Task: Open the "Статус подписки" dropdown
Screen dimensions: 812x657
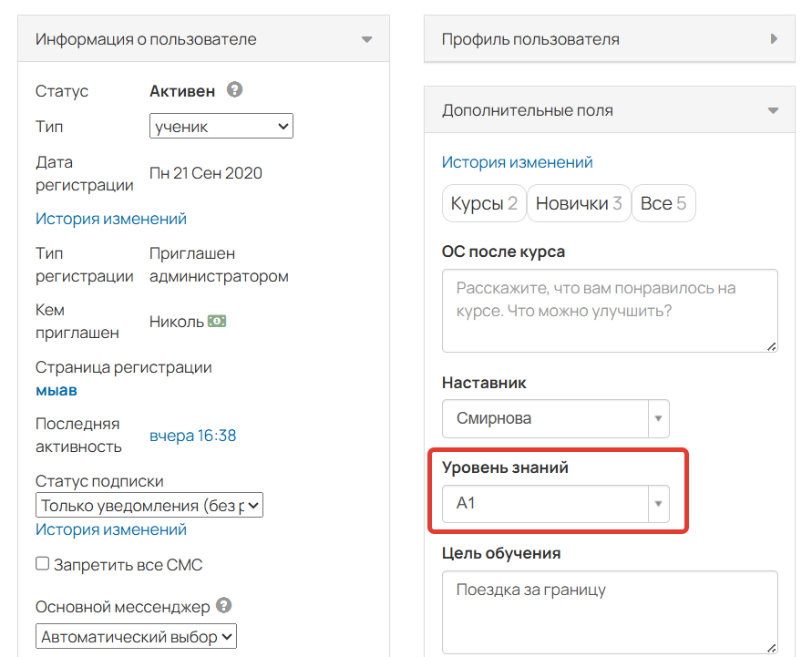Action: 149,504
